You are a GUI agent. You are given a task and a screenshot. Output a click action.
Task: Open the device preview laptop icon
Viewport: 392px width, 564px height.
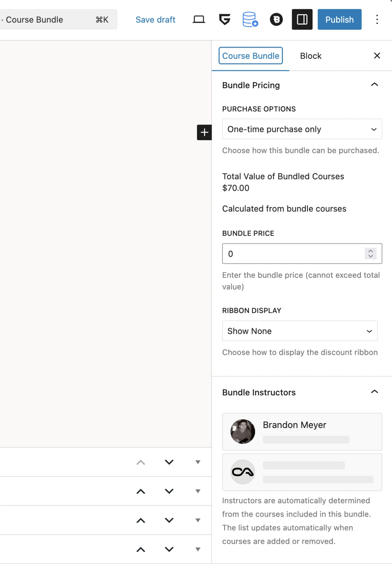(x=199, y=19)
